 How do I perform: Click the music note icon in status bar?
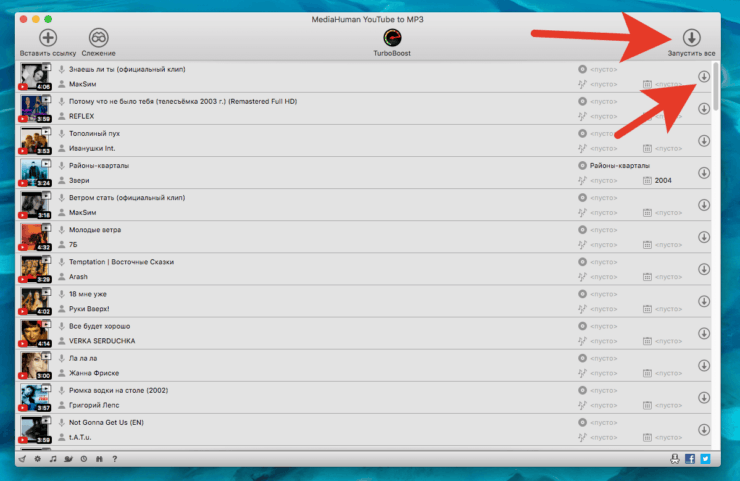pyautogui.click(x=53, y=459)
